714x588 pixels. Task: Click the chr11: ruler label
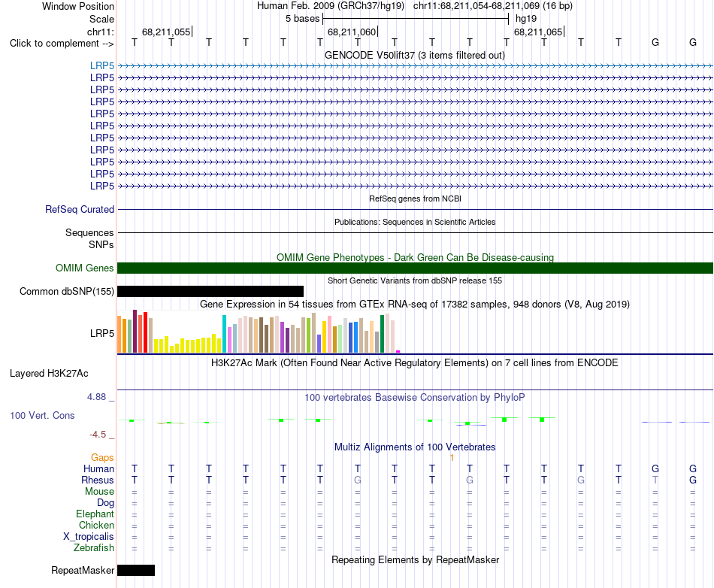point(101,32)
